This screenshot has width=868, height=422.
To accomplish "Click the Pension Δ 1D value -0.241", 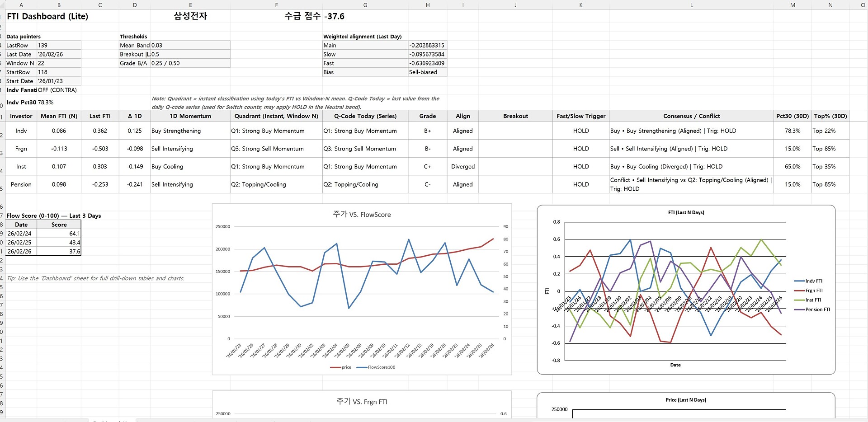I will pyautogui.click(x=135, y=184).
